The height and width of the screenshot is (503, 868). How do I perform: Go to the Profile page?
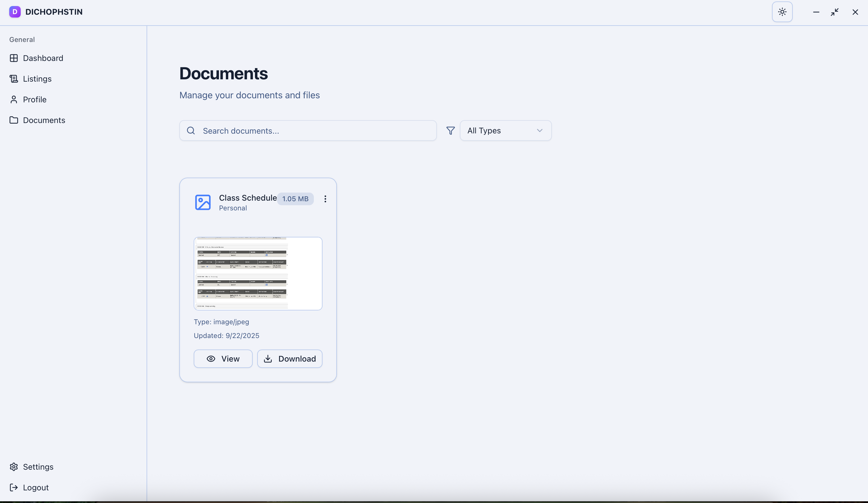34,99
